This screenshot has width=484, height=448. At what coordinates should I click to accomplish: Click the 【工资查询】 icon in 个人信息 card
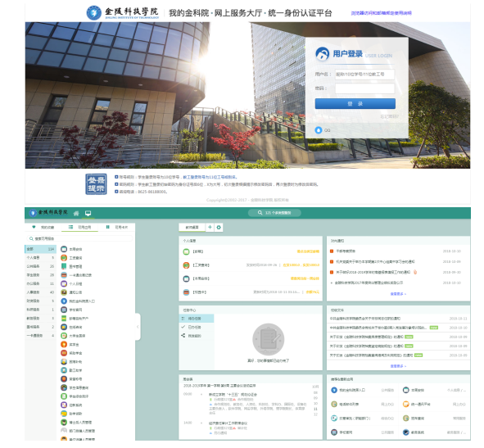pyautogui.click(x=186, y=265)
